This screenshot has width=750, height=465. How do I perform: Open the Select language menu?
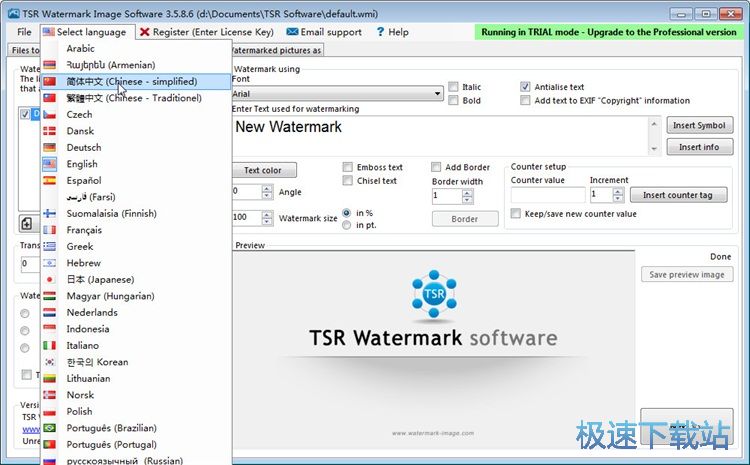(87, 32)
